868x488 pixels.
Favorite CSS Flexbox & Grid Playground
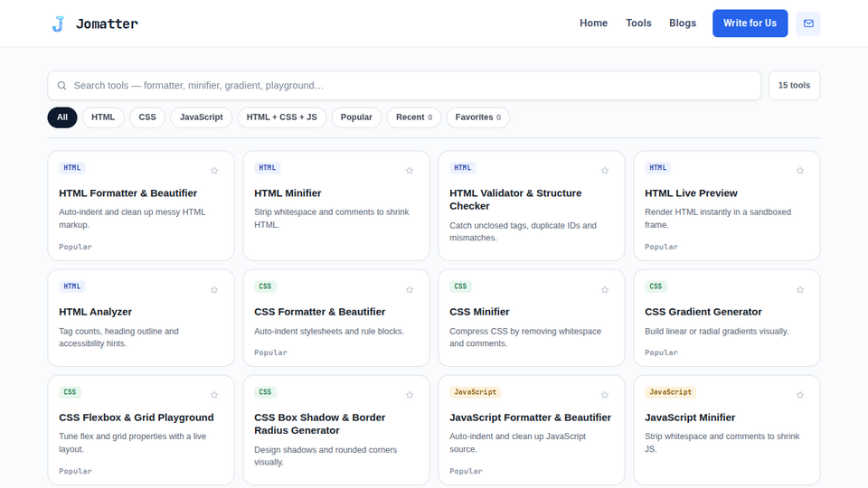(x=214, y=395)
